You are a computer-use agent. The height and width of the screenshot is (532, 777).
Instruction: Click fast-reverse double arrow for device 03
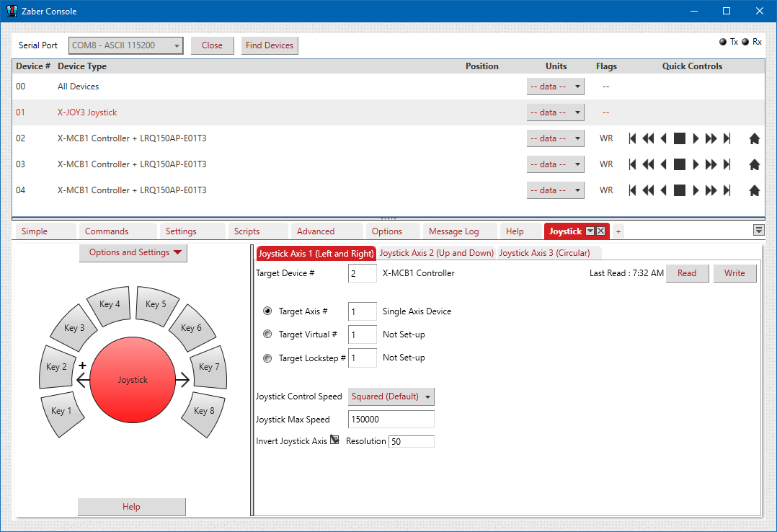(x=648, y=164)
